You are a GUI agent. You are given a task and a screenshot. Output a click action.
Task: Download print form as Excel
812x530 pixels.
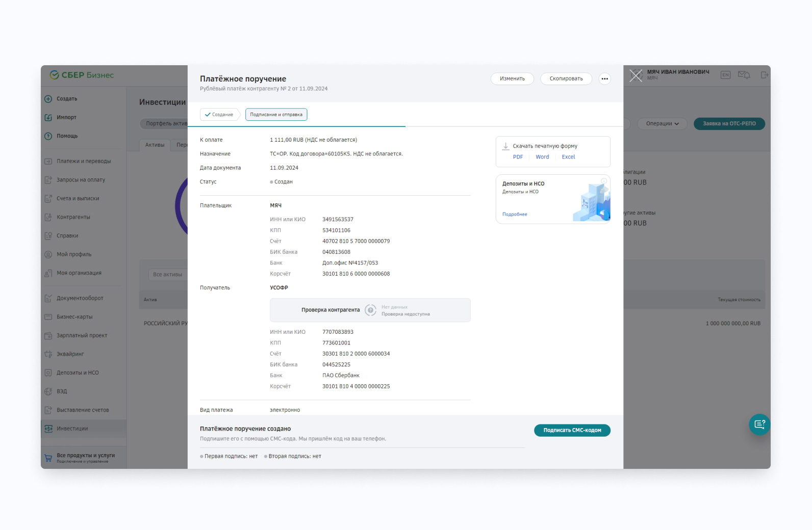[568, 157]
